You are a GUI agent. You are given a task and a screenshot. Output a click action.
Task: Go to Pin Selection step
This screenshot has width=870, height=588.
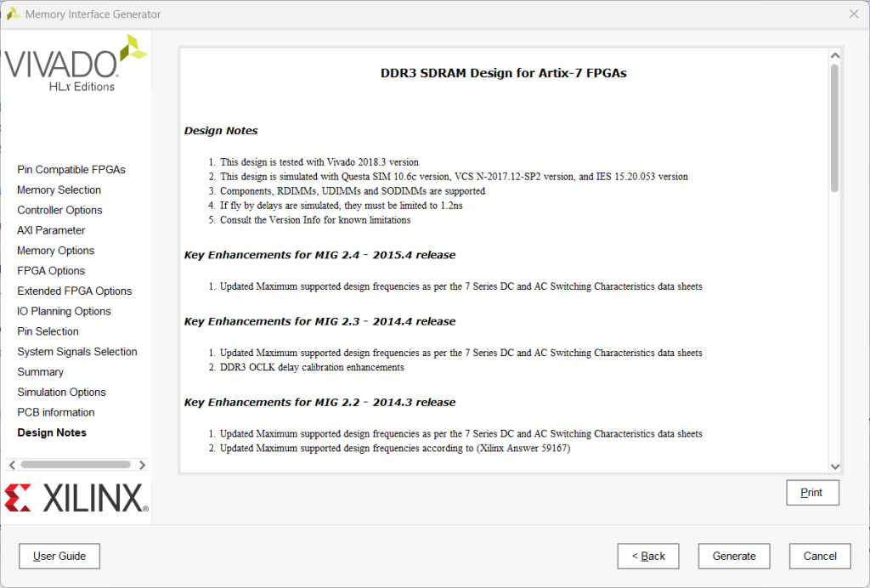click(48, 331)
